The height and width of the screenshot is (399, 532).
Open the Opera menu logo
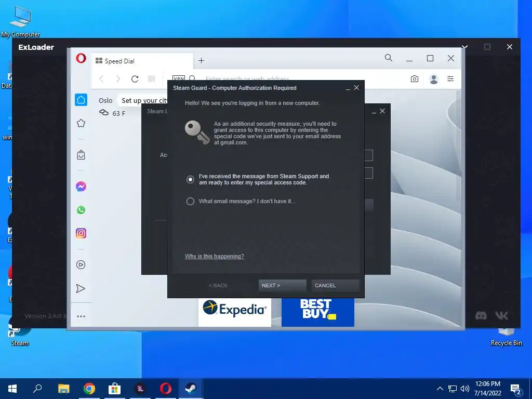[81, 58]
